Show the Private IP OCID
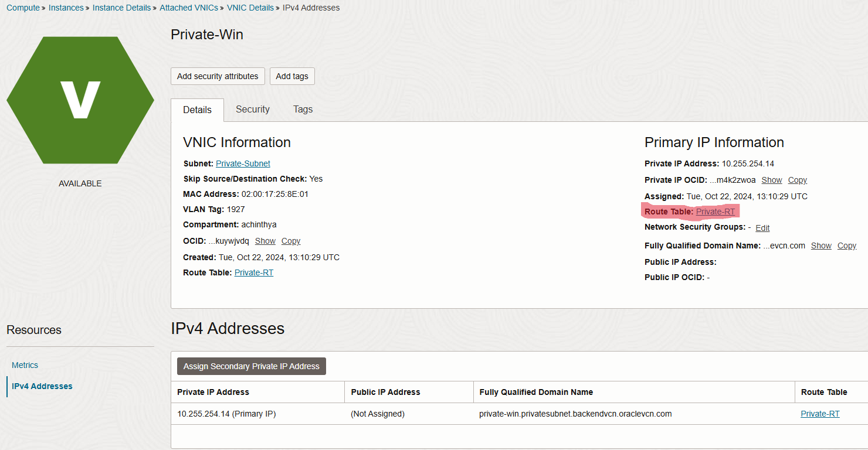 click(771, 180)
